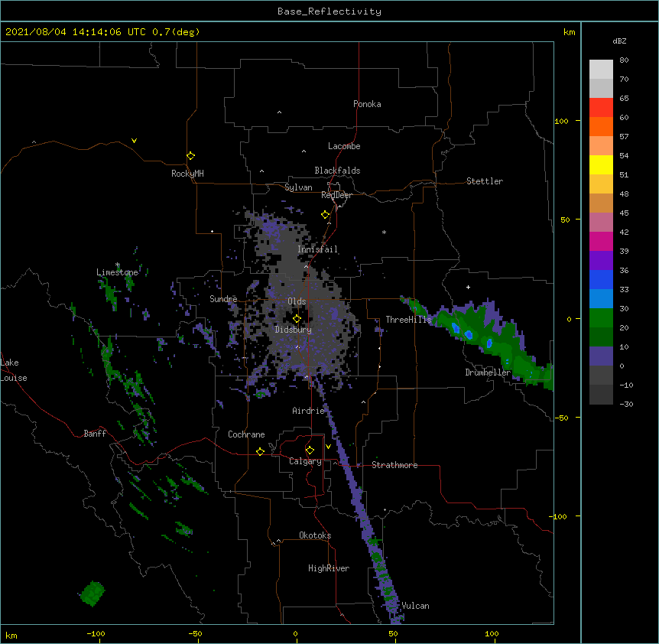
Task: Click the Didsbury town label
Action: click(294, 330)
